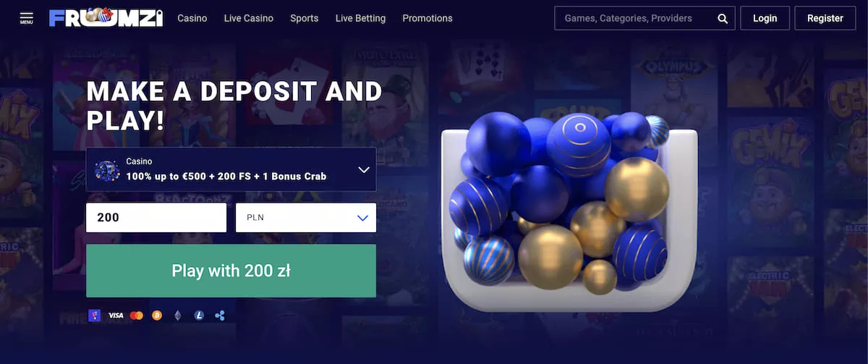Screen dimensions: 868x364
Task: Click the Play with 200 zł button
Action: [x=231, y=271]
